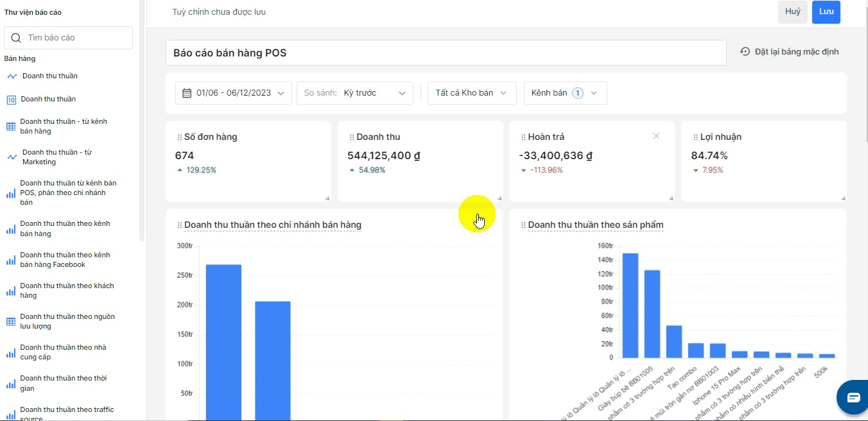Click the drag handle on Lợi nhuận card
868x421 pixels.
695,137
